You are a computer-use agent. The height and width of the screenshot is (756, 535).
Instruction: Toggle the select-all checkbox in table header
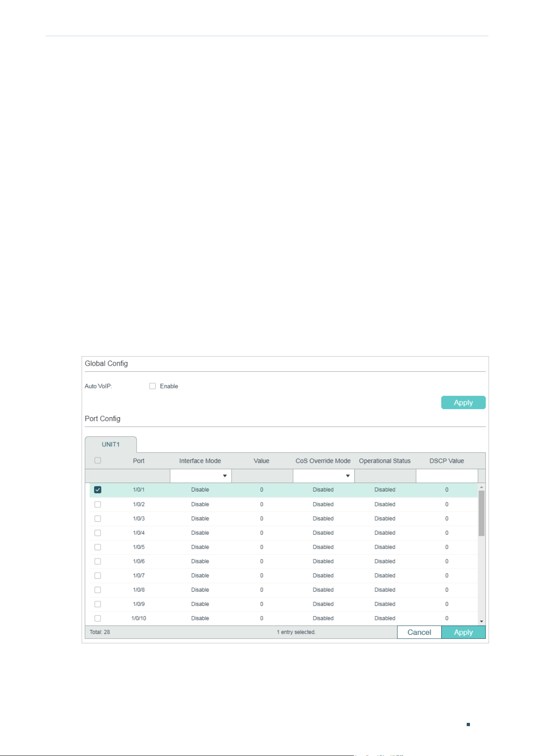point(97,460)
